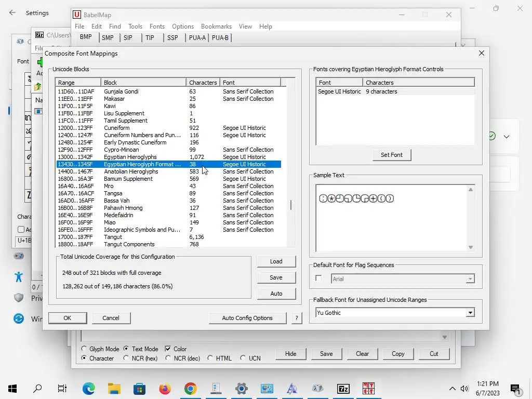The width and height of the screenshot is (532, 399).
Task: Select Text Mode radio button
Action: click(x=126, y=349)
